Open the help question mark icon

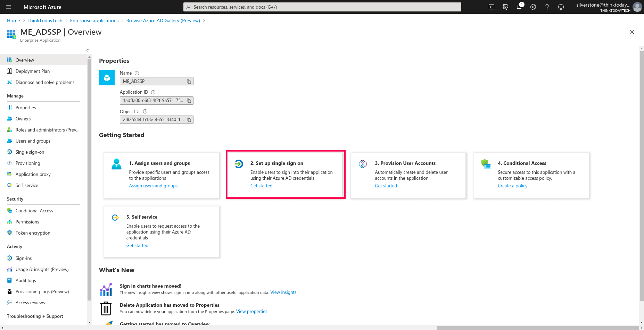547,7
